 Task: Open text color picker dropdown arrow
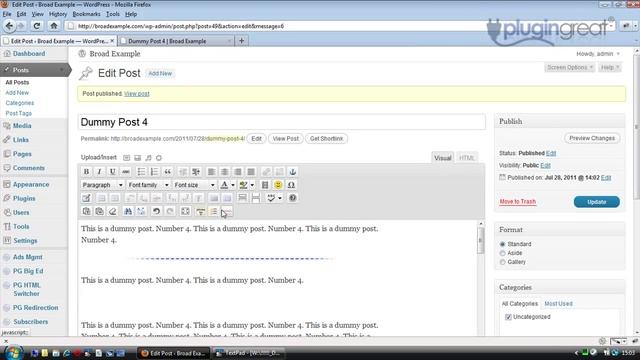[x=233, y=185]
